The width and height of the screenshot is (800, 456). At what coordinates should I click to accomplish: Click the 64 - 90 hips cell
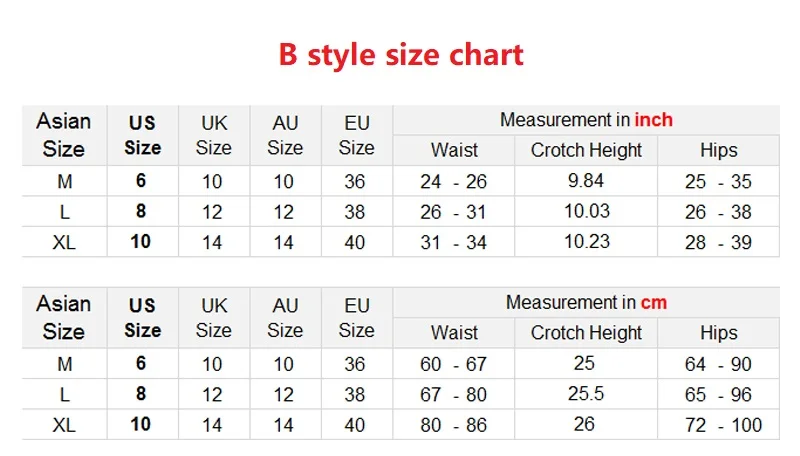[x=718, y=364]
